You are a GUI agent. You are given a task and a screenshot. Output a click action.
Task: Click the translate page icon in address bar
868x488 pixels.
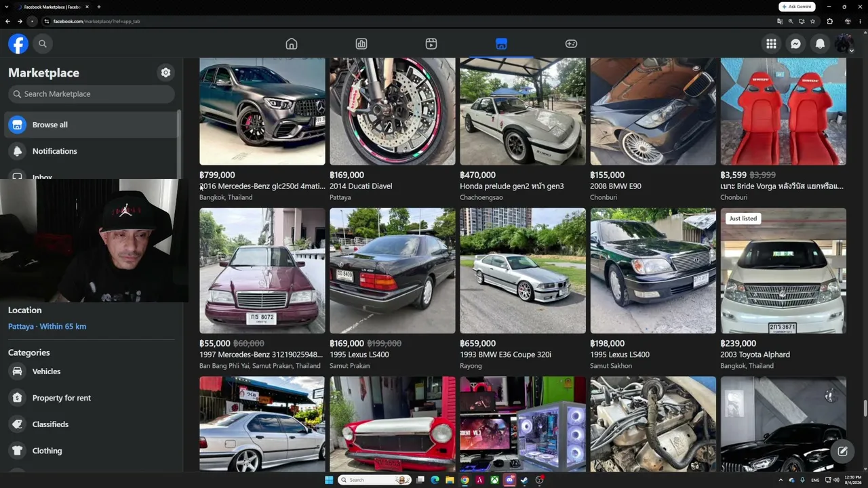coord(780,22)
